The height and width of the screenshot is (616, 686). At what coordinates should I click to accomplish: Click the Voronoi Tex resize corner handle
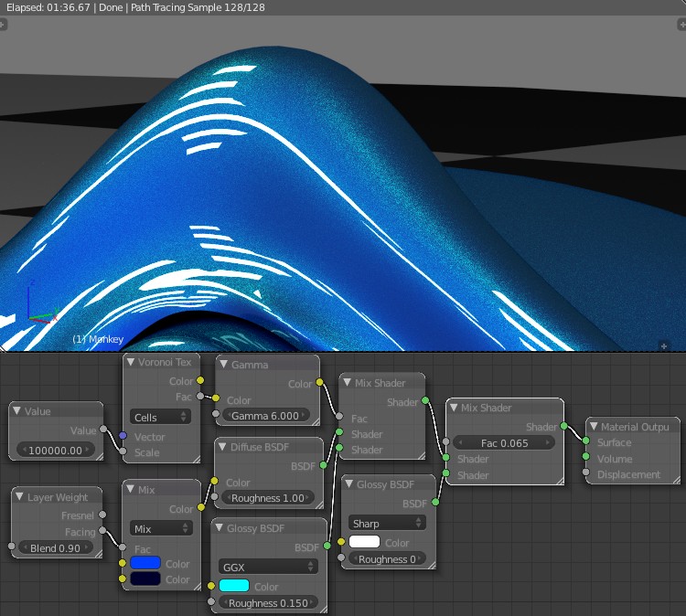(x=196, y=459)
